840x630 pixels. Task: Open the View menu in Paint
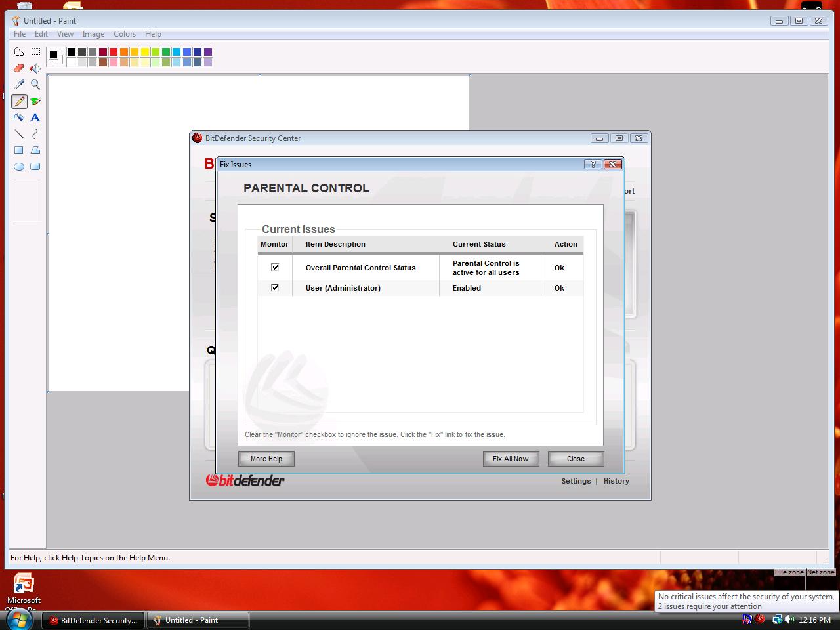[65, 34]
